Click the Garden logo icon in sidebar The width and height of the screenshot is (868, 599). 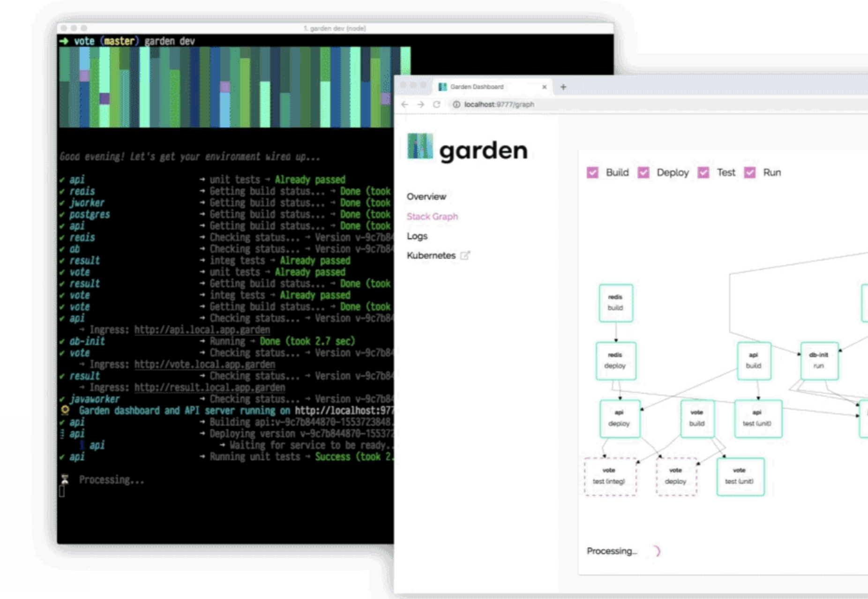[420, 146]
